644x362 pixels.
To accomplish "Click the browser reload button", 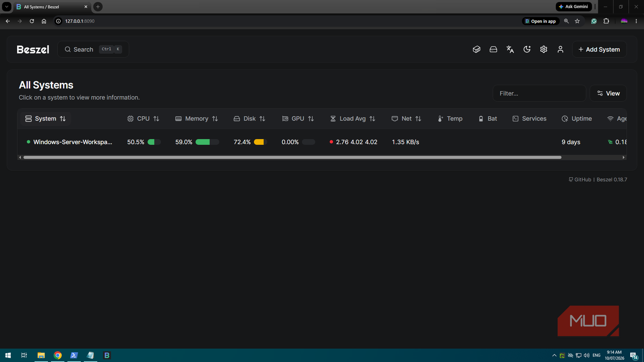I will tap(32, 21).
